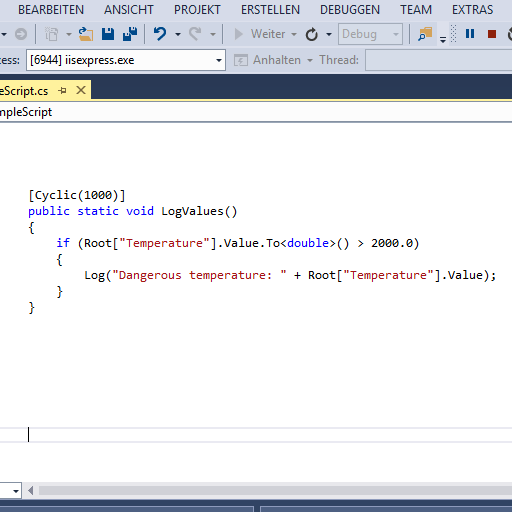Click the Refresh browser icon
Image resolution: width=512 pixels, height=512 pixels.
312,34
